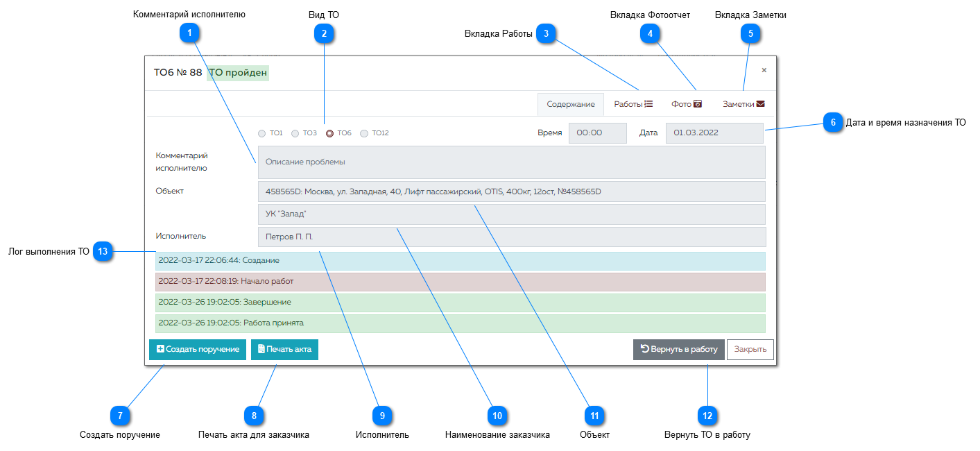Click the Создать поручение button
Image resolution: width=980 pixels, height=451 pixels.
click(198, 349)
